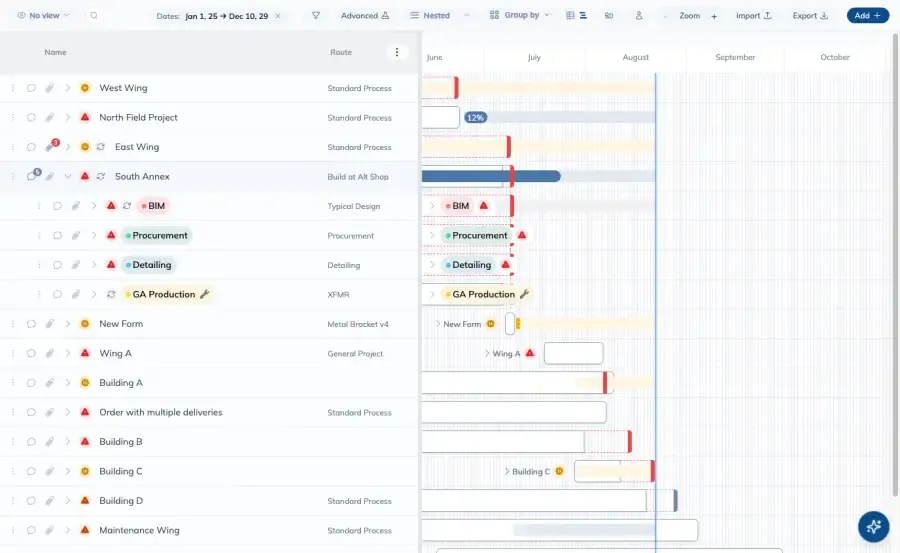Zoom out with the minus button
The width and height of the screenshot is (900, 553).
tap(665, 16)
